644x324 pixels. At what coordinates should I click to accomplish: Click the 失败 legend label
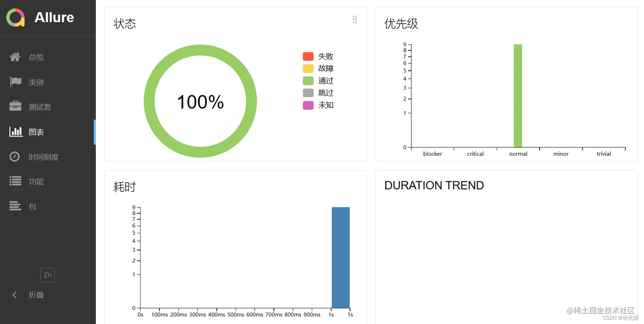[326, 56]
